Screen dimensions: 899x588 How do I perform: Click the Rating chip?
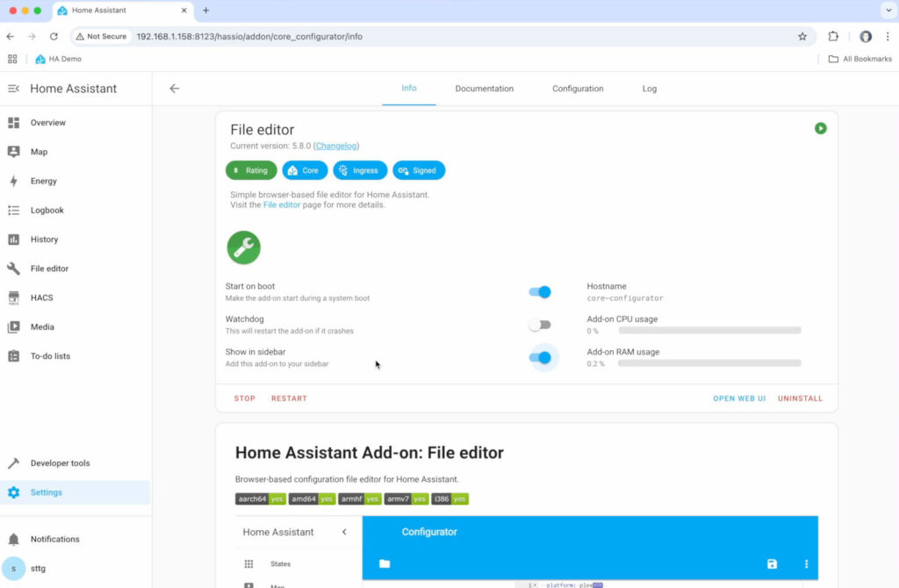(251, 170)
